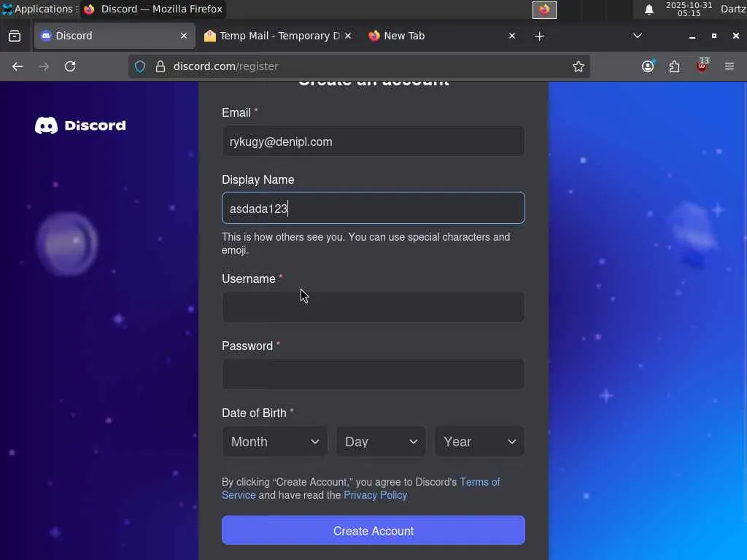
Task: Switch to the Discord tab
Action: point(115,36)
